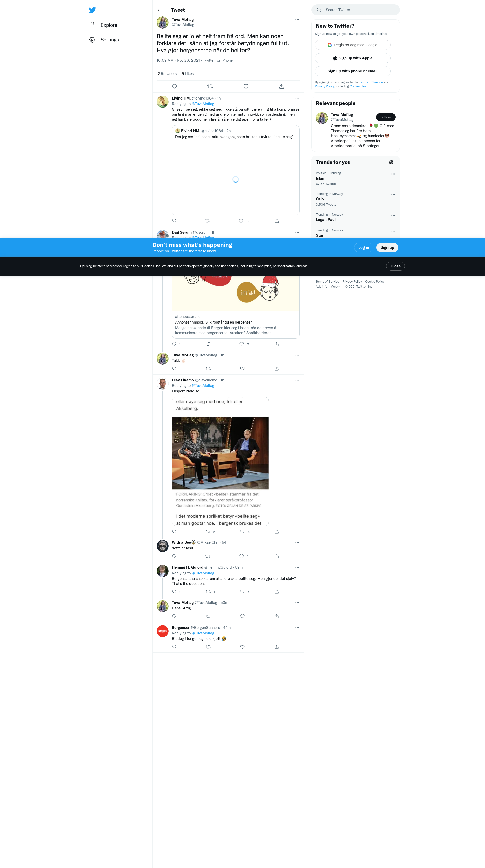Open @TuvaMoflag link in Olav Eikemo reply

(203, 386)
